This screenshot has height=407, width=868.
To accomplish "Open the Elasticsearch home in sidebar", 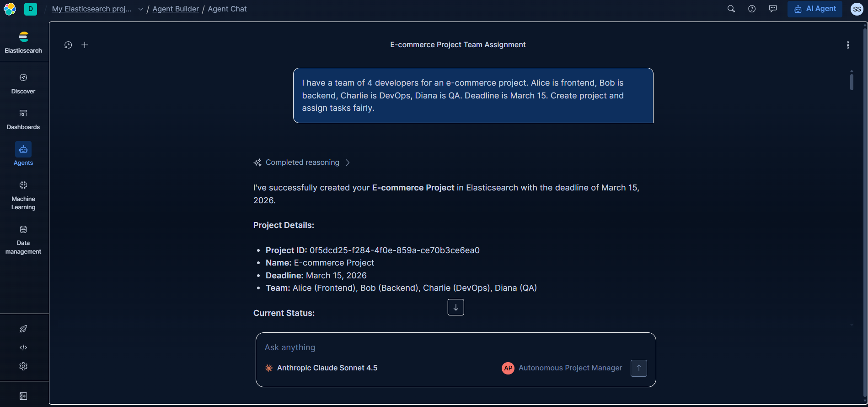I will click(23, 42).
